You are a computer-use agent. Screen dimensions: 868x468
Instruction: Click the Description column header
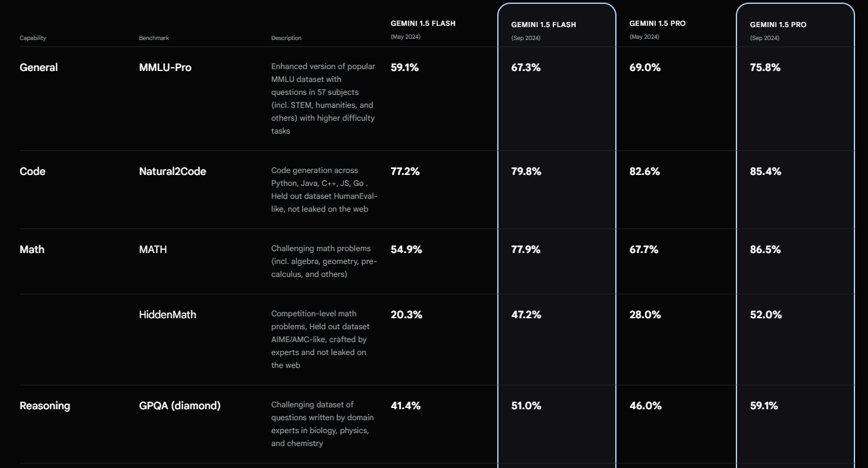coord(286,38)
